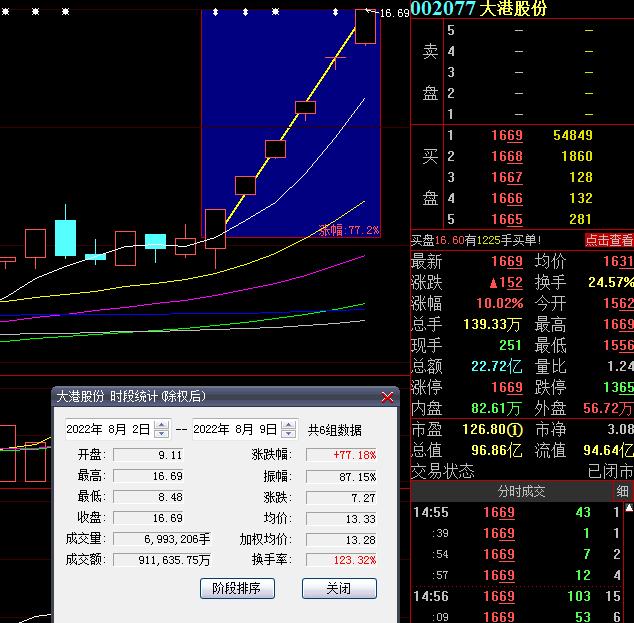Viewport: 634px width, 623px height.
Task: Click the 阶段排序 button
Action: [x=237, y=588]
